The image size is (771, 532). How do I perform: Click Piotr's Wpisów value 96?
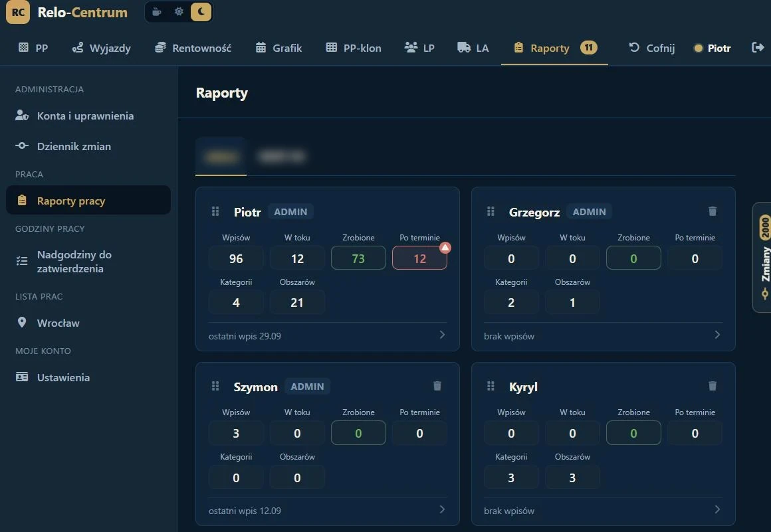(x=236, y=258)
